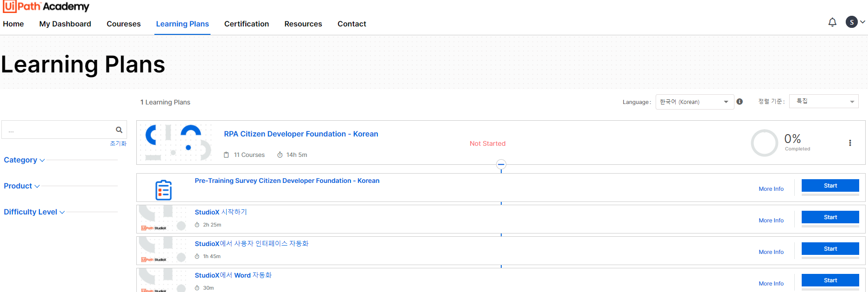Click the Not Started status text

(x=487, y=143)
